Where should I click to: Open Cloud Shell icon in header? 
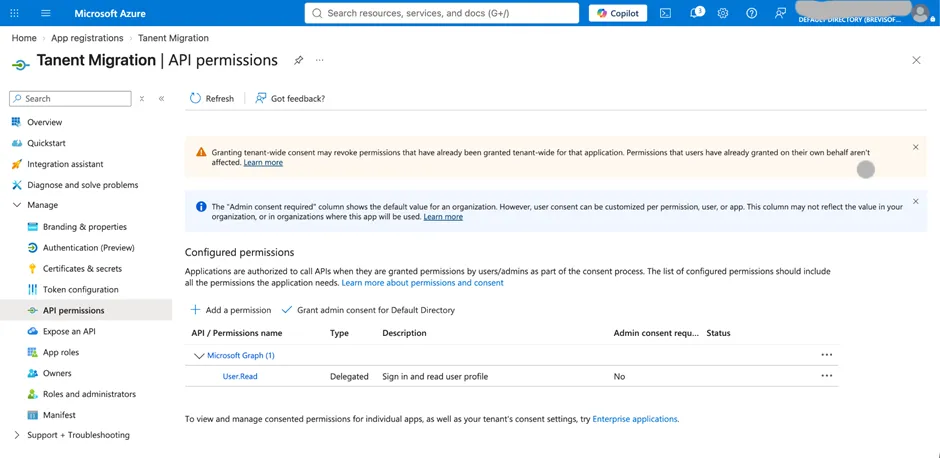[665, 13]
